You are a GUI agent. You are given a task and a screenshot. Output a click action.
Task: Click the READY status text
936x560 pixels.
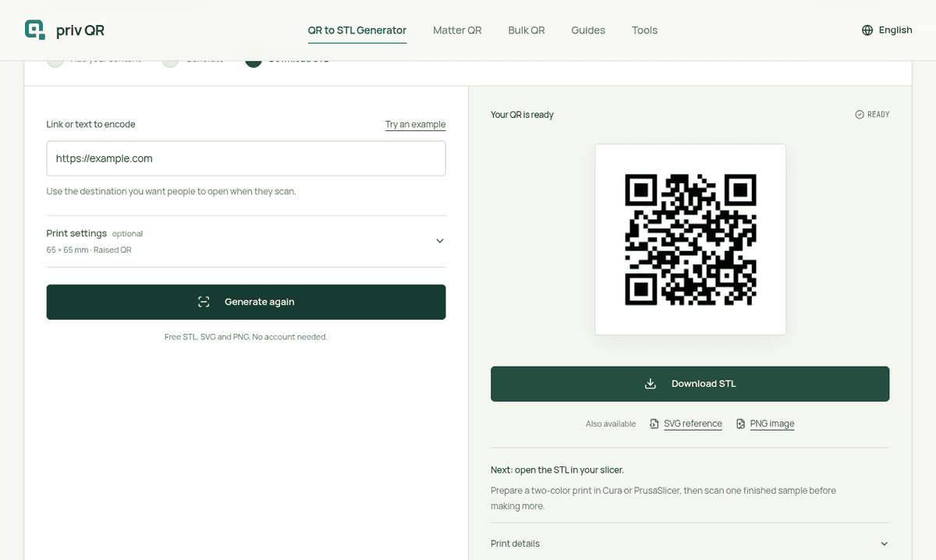(878, 115)
